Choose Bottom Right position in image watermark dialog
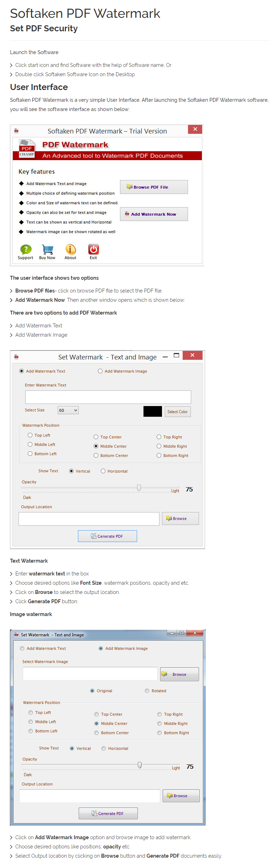The height and width of the screenshot is (868, 272). (160, 732)
